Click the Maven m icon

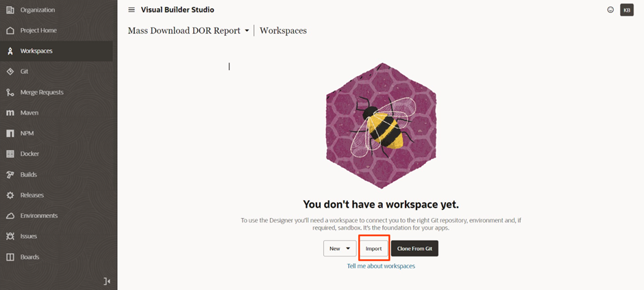tap(10, 113)
